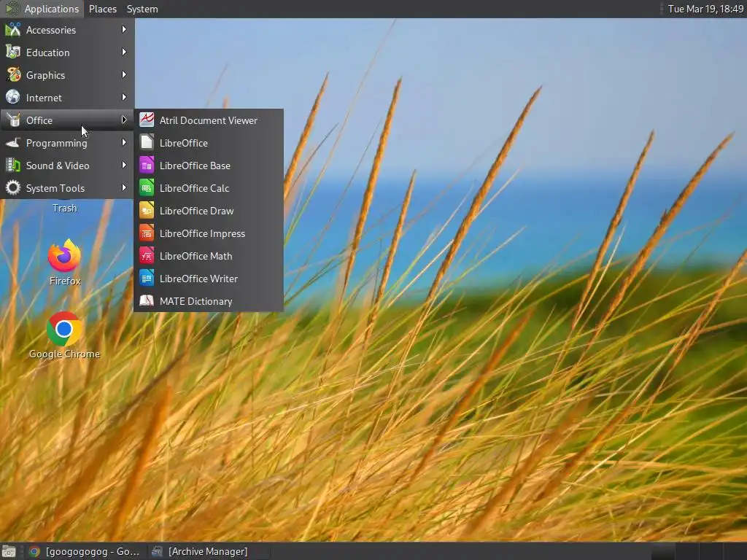
Task: Choose LibreOffice Math menu entry text
Action: coord(196,256)
